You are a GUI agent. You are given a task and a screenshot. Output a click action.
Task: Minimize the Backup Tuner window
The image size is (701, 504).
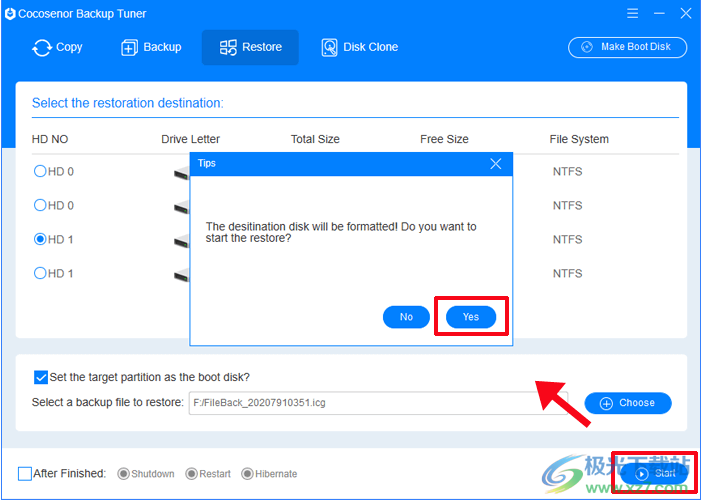(x=659, y=13)
